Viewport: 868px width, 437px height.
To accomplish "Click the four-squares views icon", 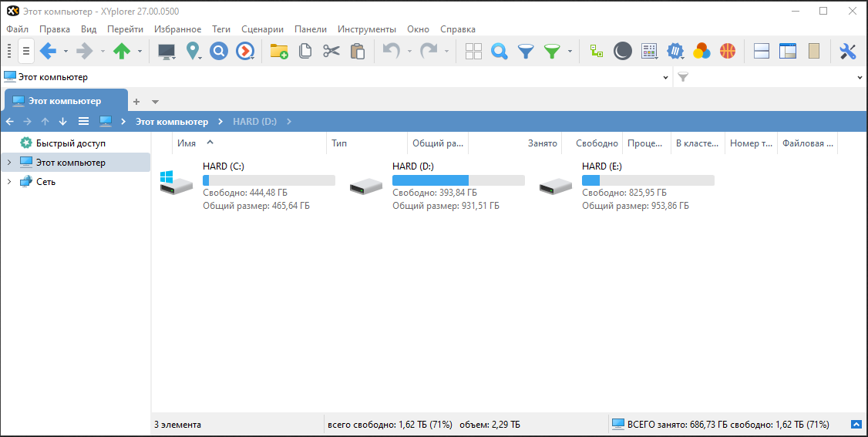I will point(473,52).
